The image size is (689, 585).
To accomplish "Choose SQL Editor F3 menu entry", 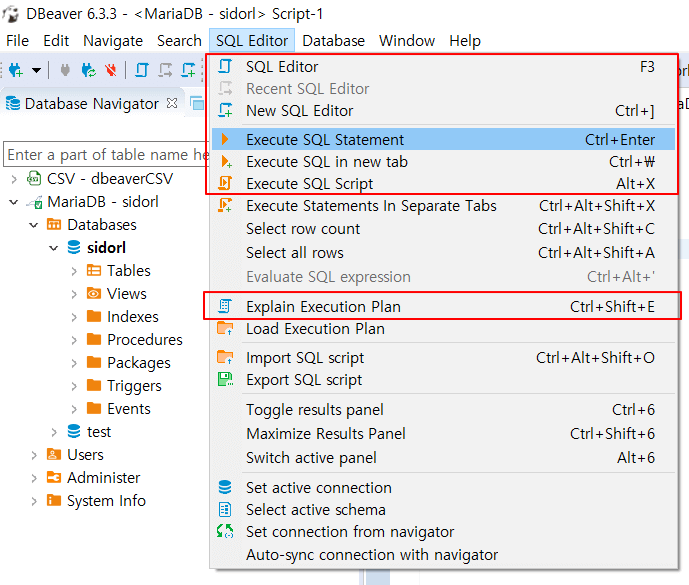I will pyautogui.click(x=443, y=67).
